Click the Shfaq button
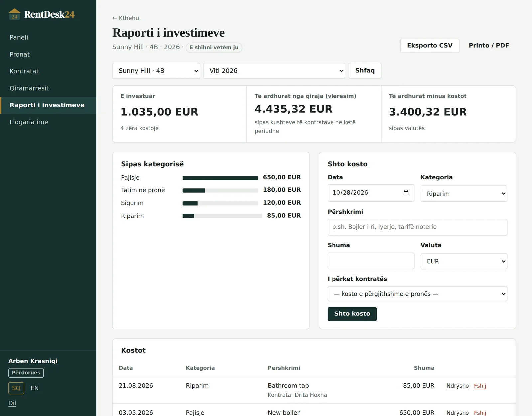Image resolution: width=532 pixels, height=416 pixels. 365,71
